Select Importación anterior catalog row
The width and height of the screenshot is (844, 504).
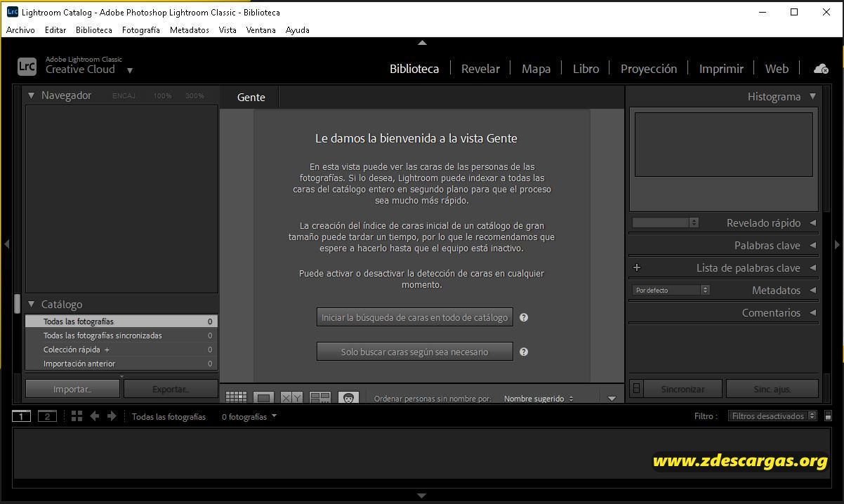(x=121, y=364)
